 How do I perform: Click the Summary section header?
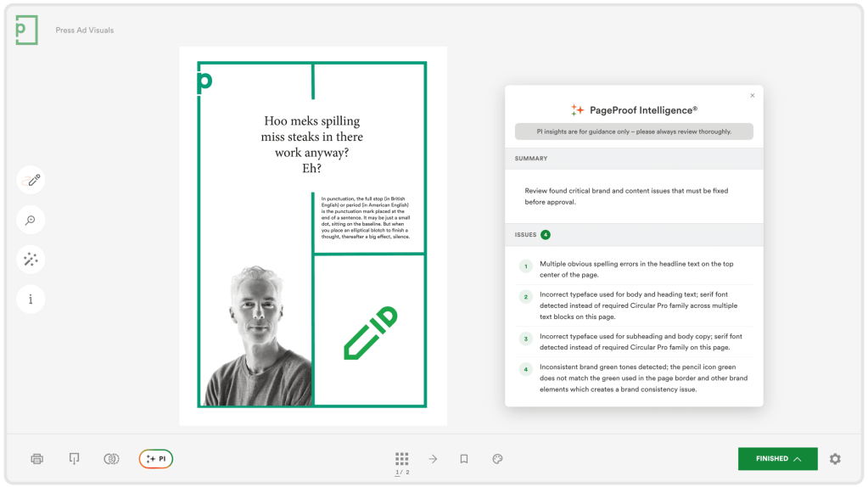634,159
